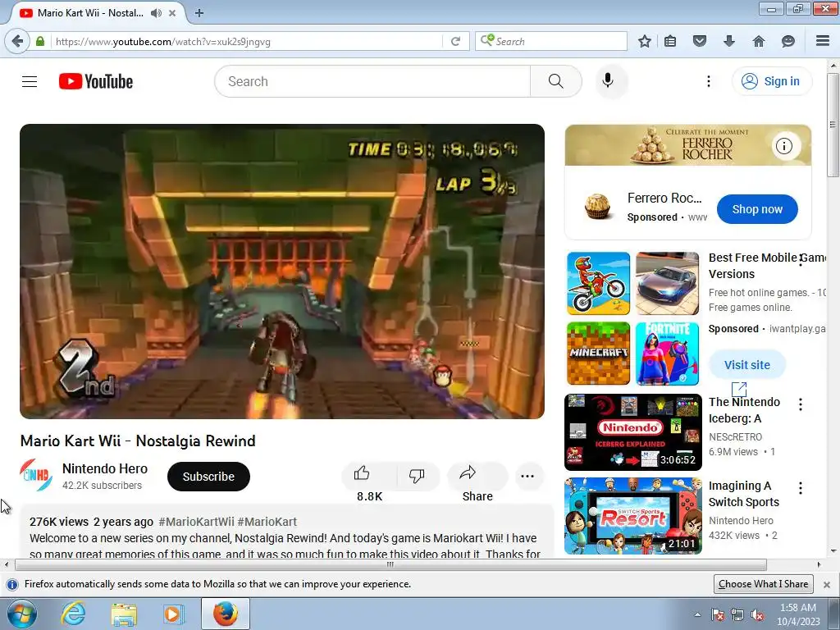This screenshot has height=630, width=840.
Task: Reload the page with the refresh icon
Action: [455, 41]
